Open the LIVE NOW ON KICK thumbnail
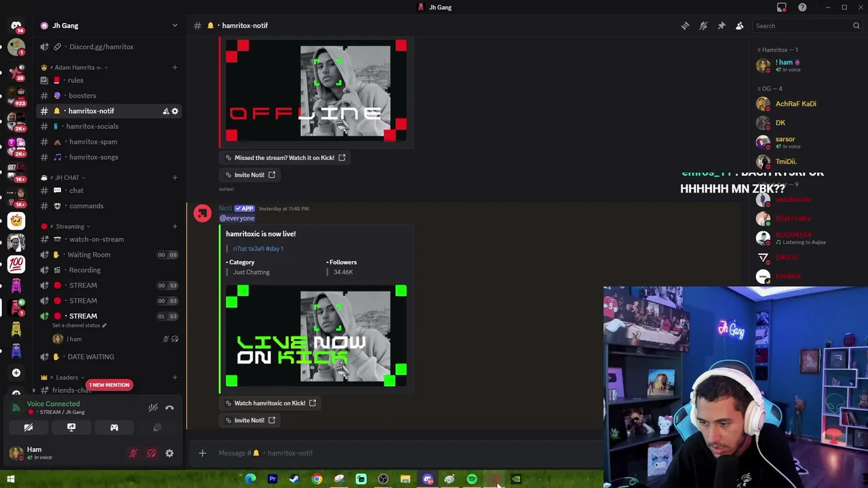Screen dimensions: 868x488 (x=316, y=336)
